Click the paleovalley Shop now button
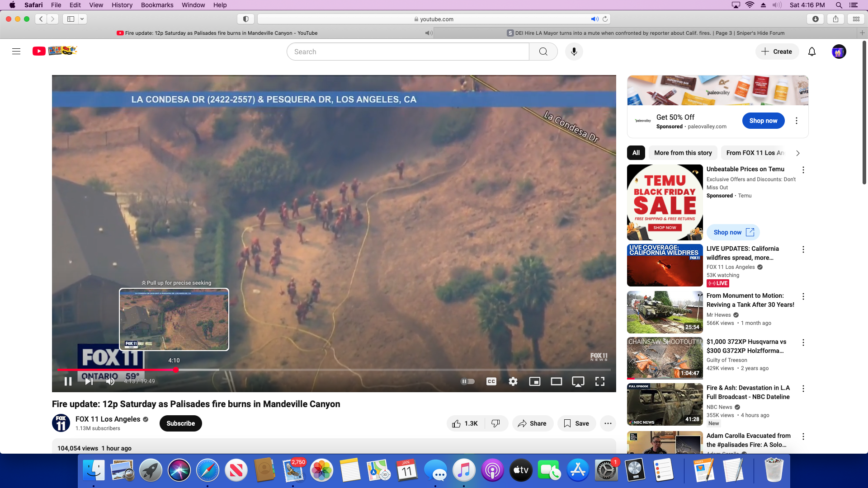Screen dimensions: 868x488 763,121
